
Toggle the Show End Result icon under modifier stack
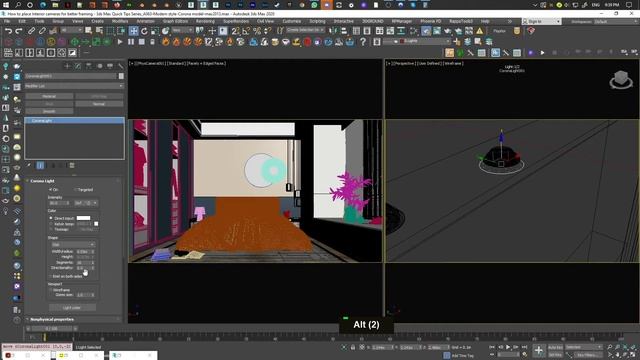pos(40,165)
